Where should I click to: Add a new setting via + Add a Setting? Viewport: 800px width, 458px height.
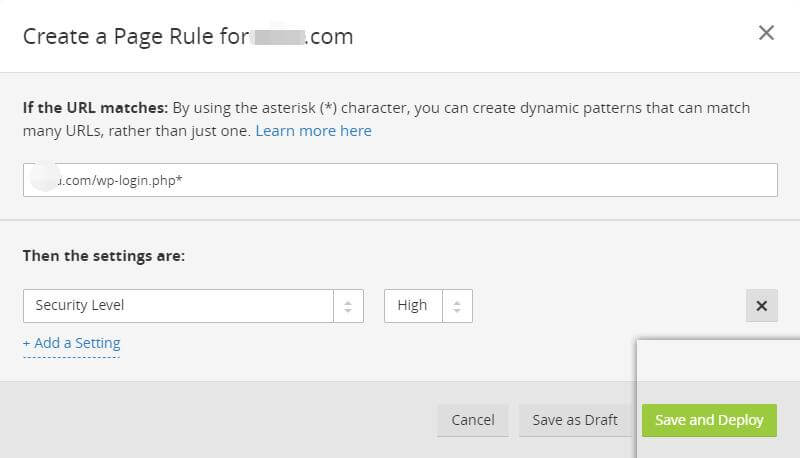click(x=71, y=343)
